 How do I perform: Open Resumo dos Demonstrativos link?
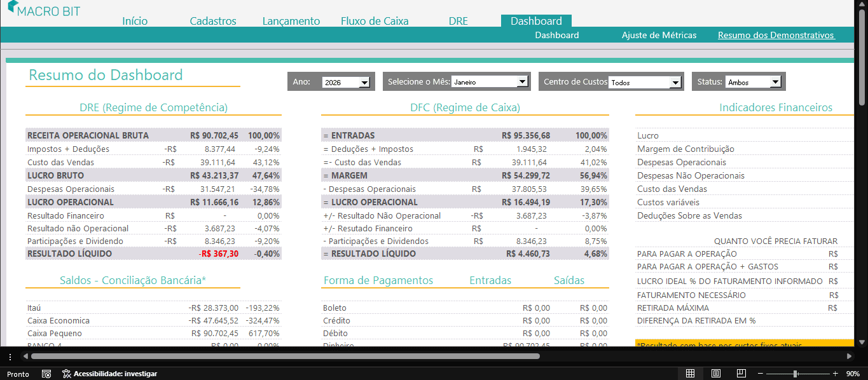click(x=776, y=35)
